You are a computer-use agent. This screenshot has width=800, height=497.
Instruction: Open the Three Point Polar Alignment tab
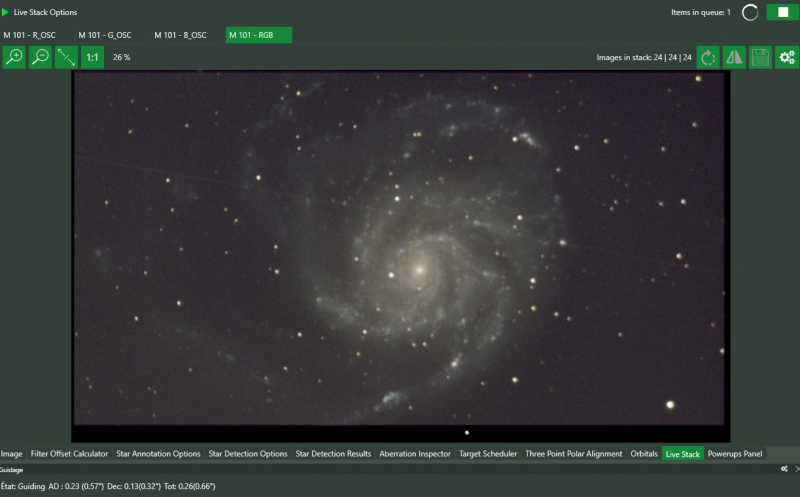[573, 454]
